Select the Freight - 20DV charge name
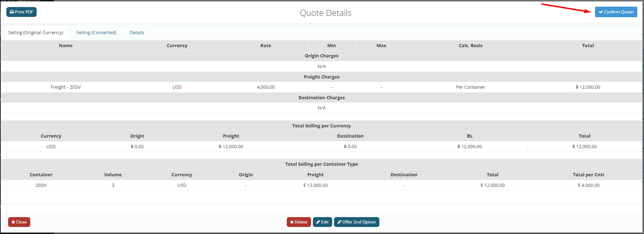Viewport: 644px width, 234px height. 66,87
